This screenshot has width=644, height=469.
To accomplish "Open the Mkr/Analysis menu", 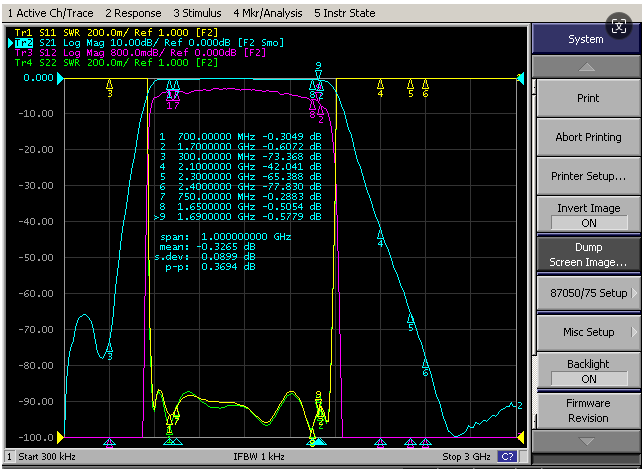I will [x=268, y=13].
